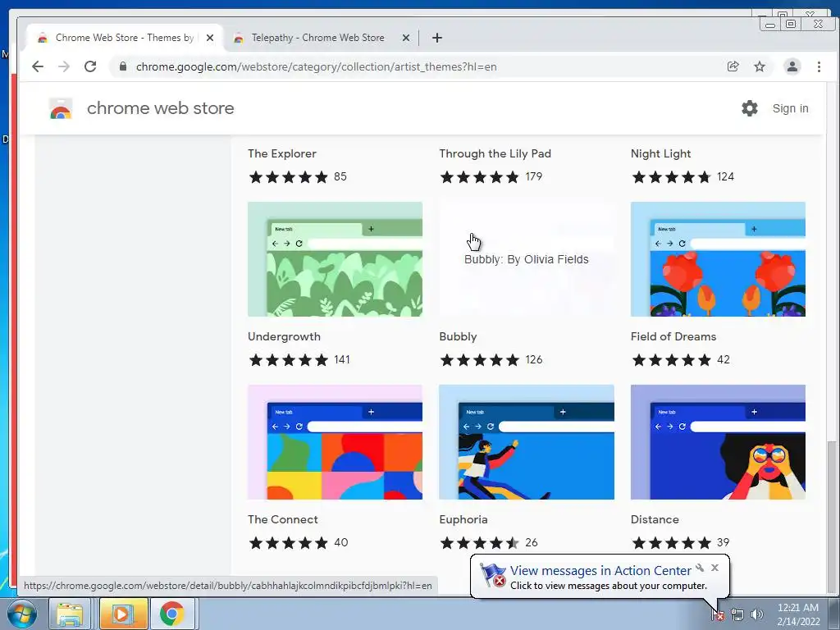840x630 pixels.
Task: Open Windows Explorer from taskbar
Action: (x=70, y=614)
